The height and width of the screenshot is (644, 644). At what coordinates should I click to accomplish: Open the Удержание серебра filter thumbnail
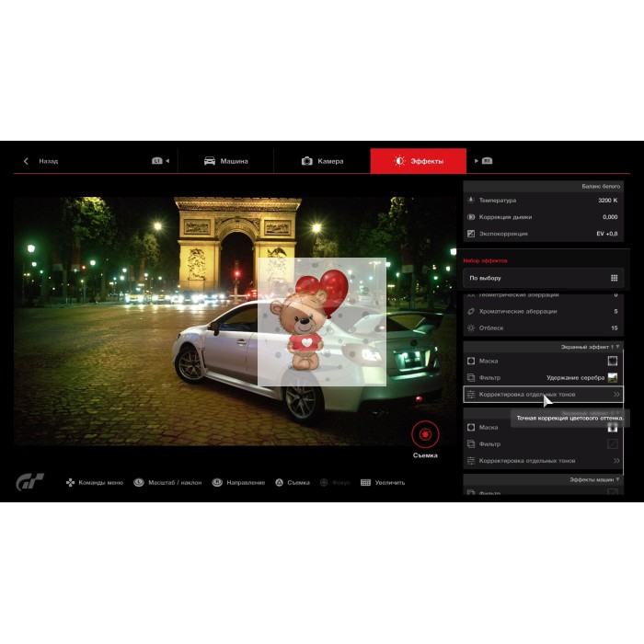pos(613,377)
